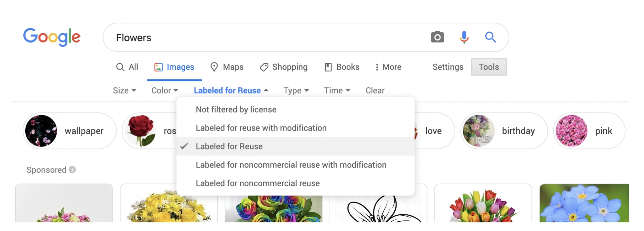Screen dimensions: 644x231
Task: Clear all search filters
Action: pyautogui.click(x=375, y=90)
